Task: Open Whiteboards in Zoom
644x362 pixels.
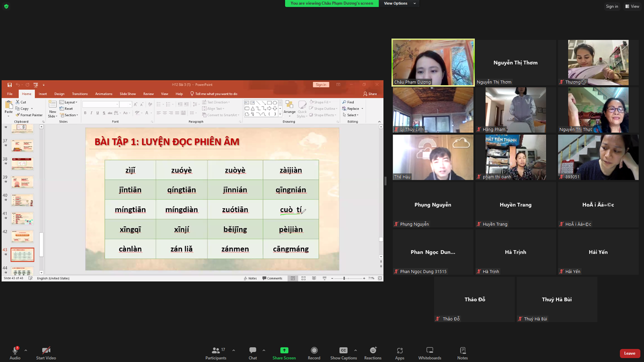Action: tap(429, 353)
